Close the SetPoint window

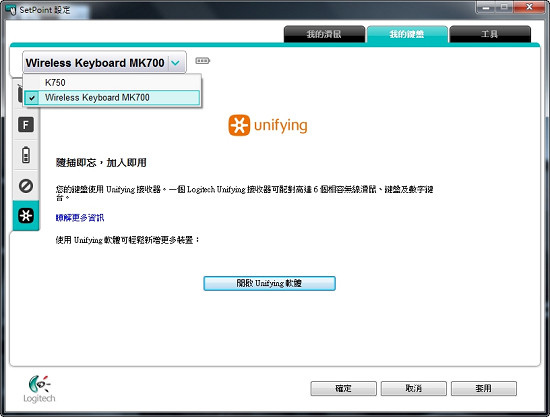[529, 7]
